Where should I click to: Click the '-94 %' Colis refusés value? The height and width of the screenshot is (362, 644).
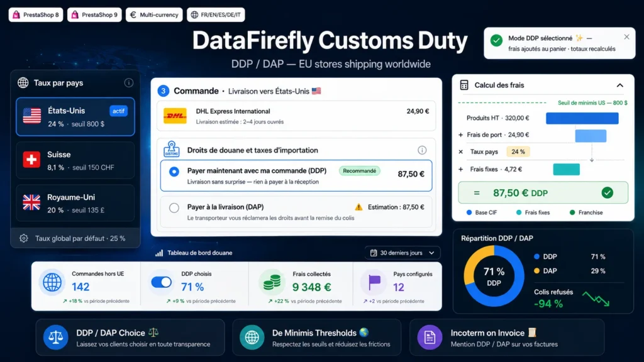click(548, 304)
